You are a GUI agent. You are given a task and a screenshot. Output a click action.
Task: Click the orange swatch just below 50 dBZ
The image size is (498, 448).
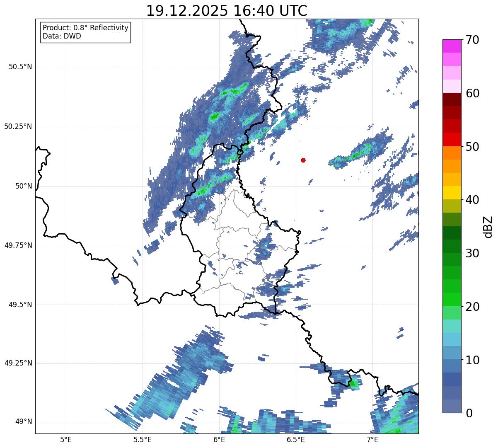452,153
